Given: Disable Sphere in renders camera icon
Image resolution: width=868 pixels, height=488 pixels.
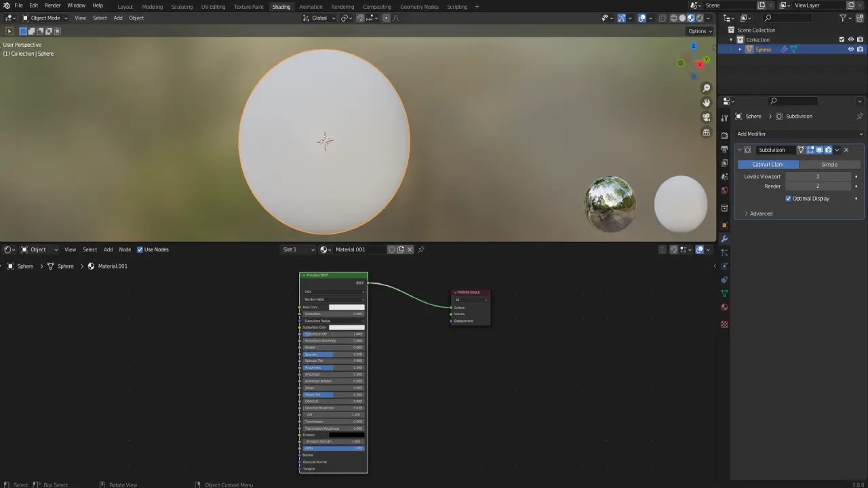Looking at the screenshot, I should coord(860,49).
